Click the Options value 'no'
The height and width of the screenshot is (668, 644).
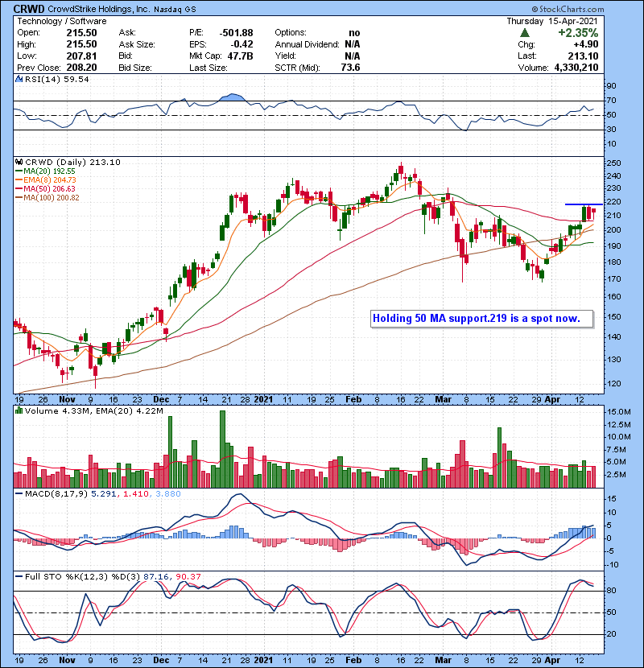pos(354,33)
